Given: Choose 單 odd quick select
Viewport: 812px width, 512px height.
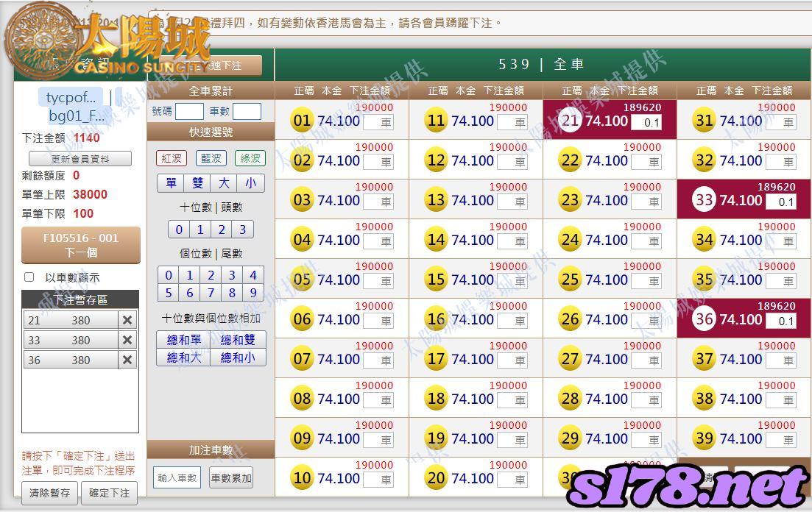Looking at the screenshot, I should [171, 182].
